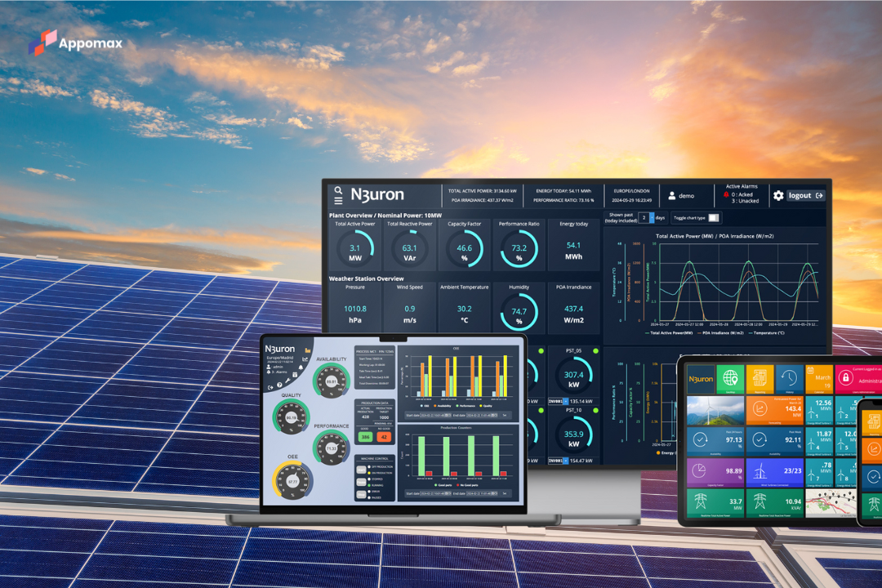
Task: Open the Users Administration padlock tile
Action: (x=846, y=378)
